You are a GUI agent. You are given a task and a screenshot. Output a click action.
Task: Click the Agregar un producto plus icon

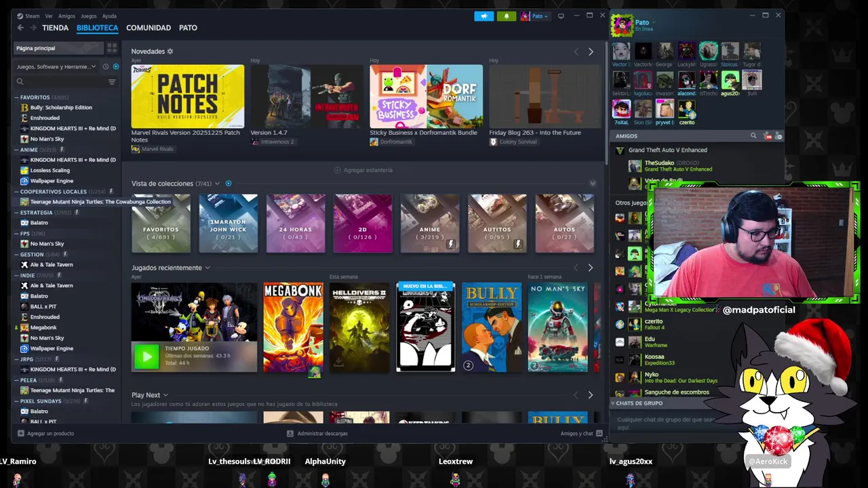click(20, 433)
